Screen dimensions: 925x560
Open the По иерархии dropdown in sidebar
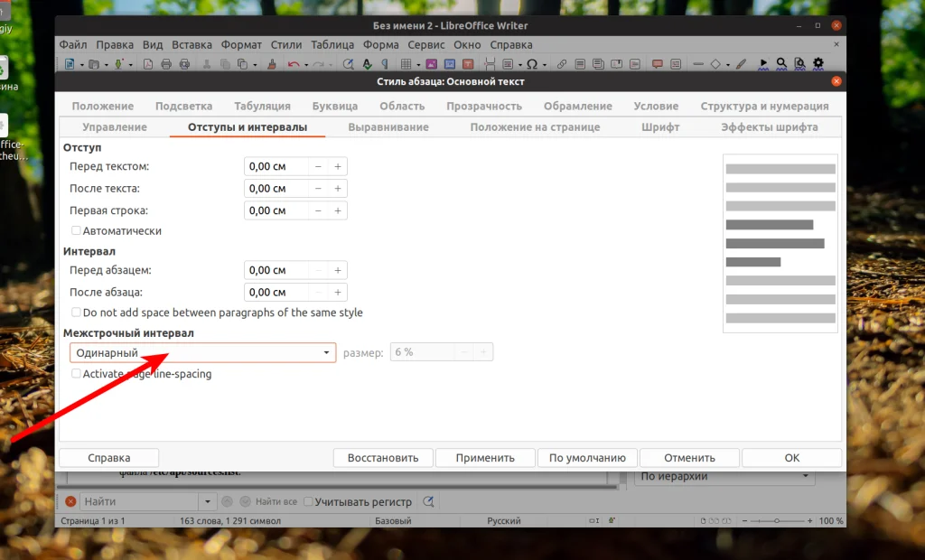tap(724, 476)
